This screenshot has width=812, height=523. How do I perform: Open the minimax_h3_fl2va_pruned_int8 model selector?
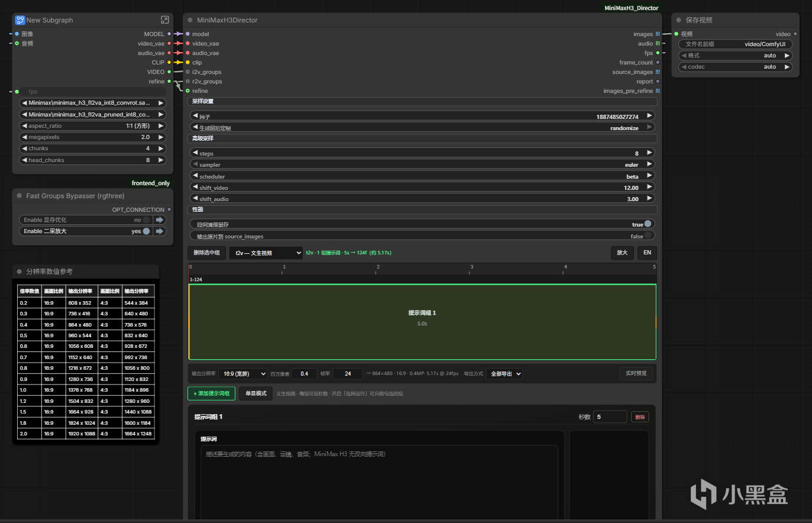93,114
